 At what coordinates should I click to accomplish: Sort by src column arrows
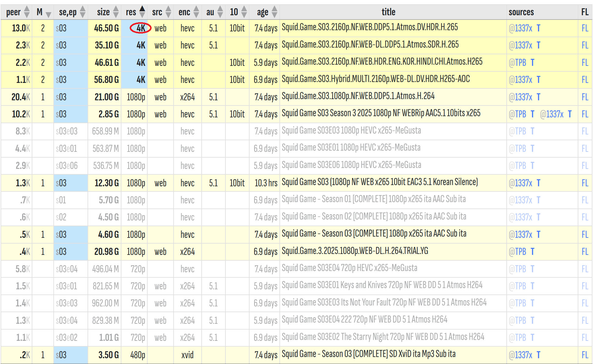coord(168,12)
